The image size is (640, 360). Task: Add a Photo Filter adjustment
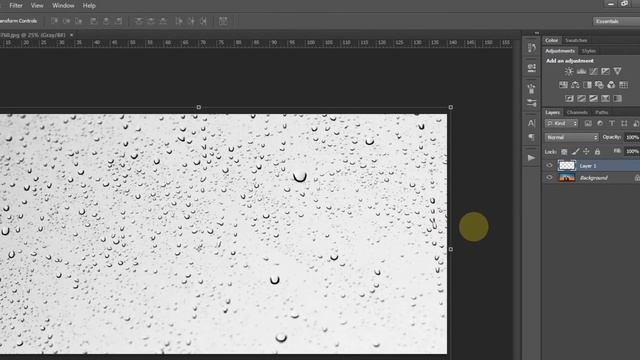[x=599, y=85]
